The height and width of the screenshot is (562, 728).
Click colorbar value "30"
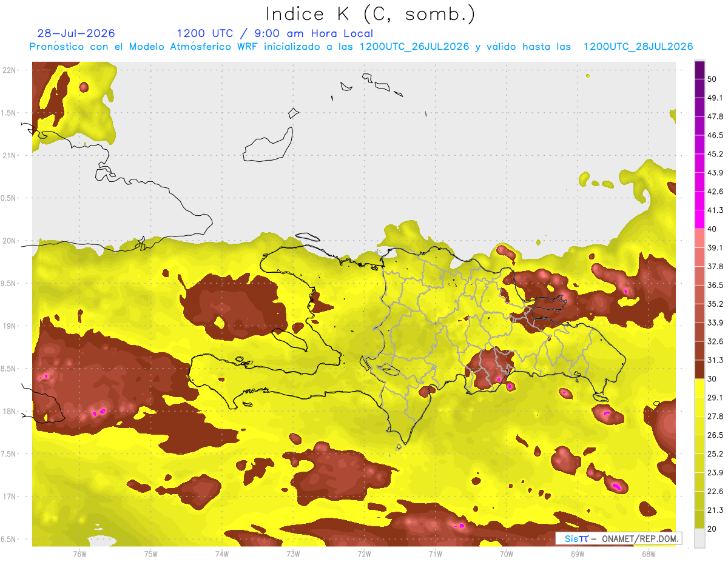[713, 379]
